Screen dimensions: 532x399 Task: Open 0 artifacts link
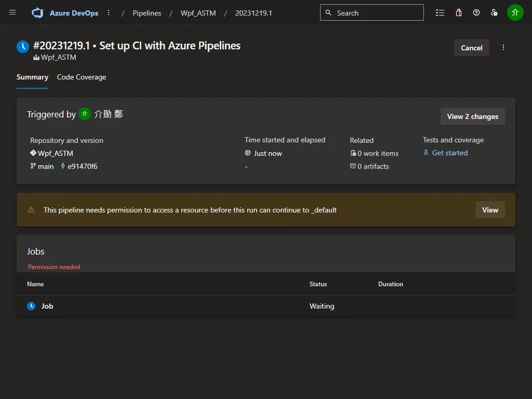pos(373,166)
